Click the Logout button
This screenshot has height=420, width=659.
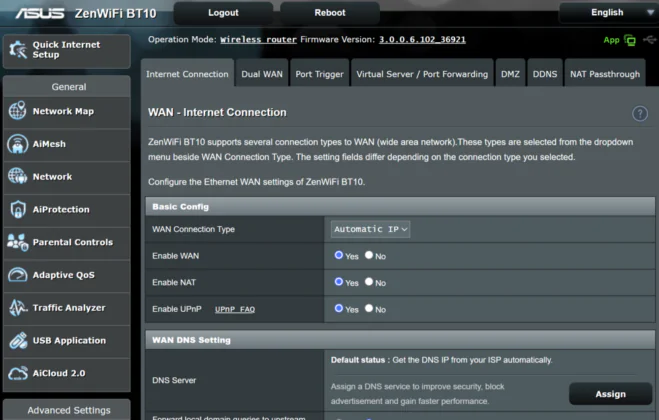click(223, 13)
